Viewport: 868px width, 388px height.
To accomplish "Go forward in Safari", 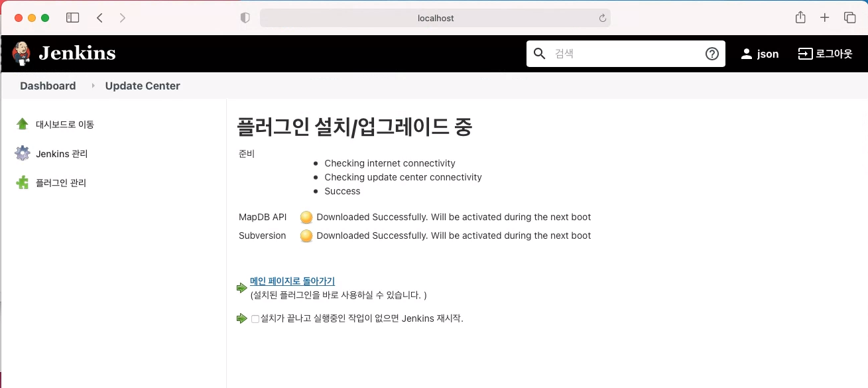I will pos(123,18).
